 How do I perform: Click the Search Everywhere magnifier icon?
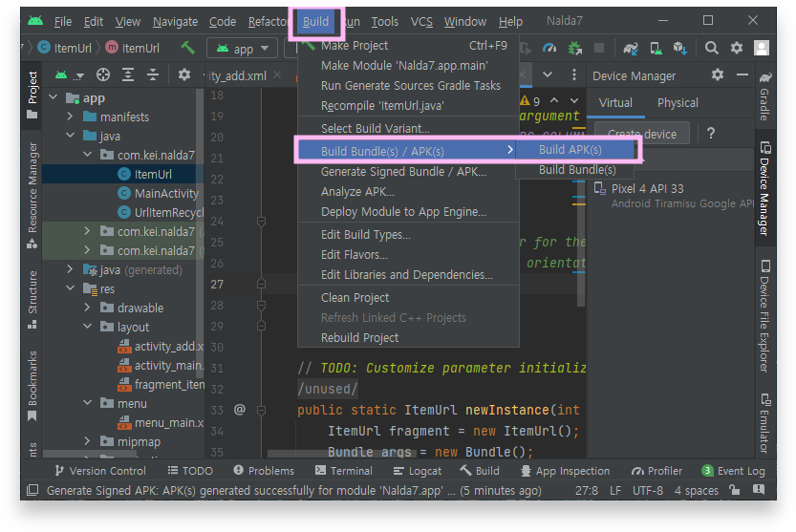pos(712,48)
